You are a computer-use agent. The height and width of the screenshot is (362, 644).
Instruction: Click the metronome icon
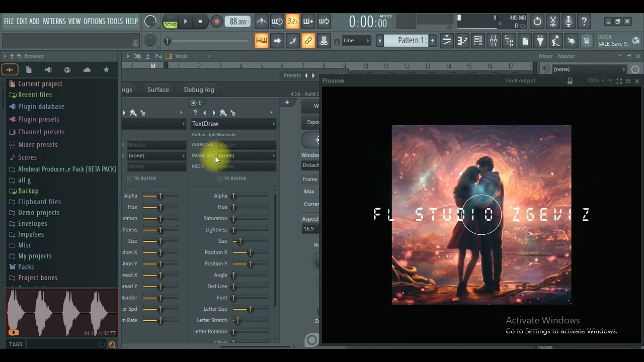tap(262, 21)
